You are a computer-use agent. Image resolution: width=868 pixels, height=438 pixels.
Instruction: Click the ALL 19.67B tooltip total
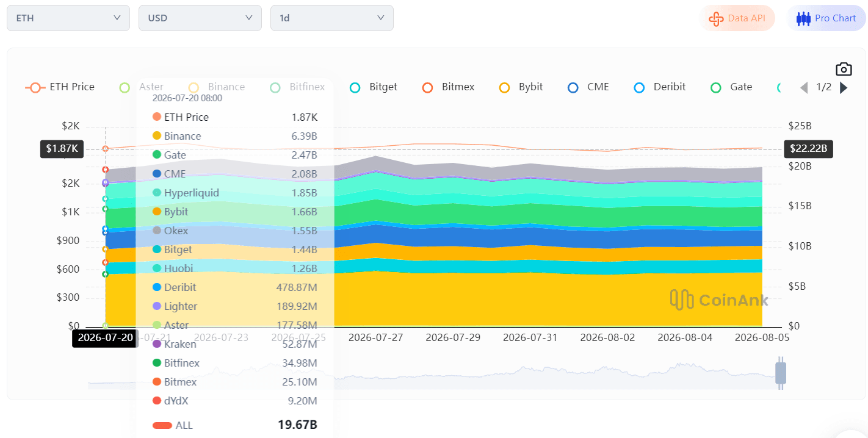(x=235, y=425)
